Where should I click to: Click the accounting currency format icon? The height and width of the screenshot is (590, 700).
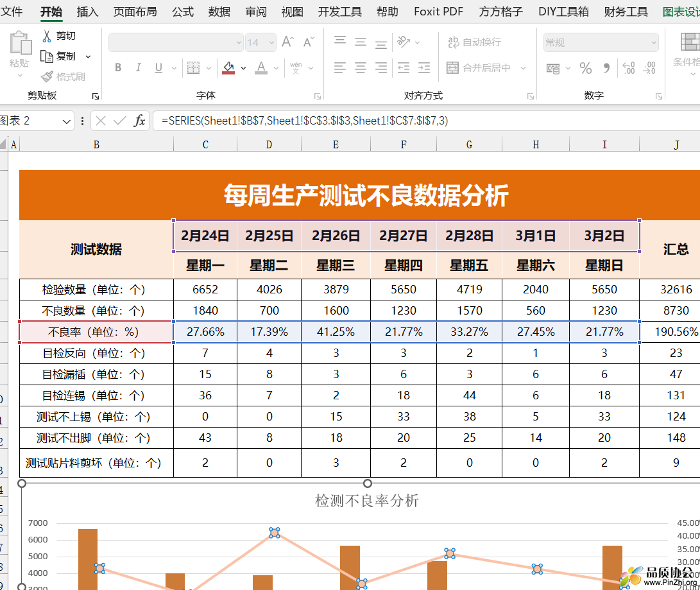tap(552, 68)
